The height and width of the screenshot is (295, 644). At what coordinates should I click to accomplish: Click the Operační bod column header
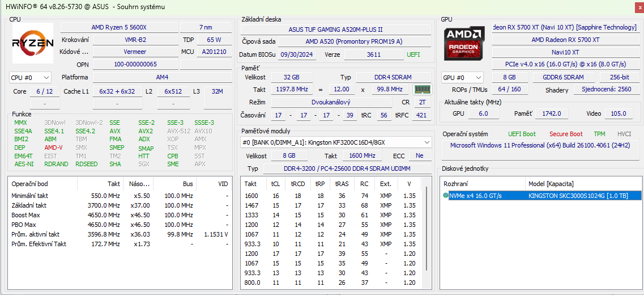click(x=29, y=184)
